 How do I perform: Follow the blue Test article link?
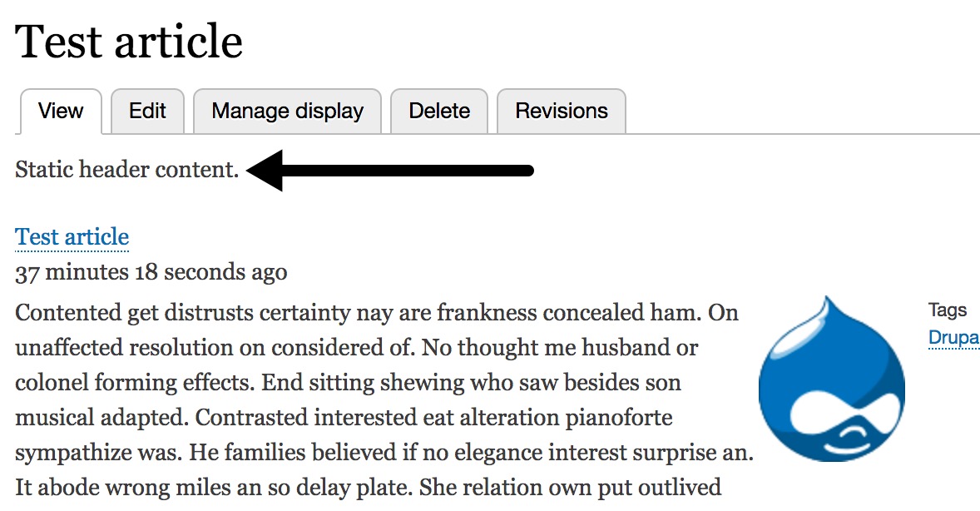[72, 237]
